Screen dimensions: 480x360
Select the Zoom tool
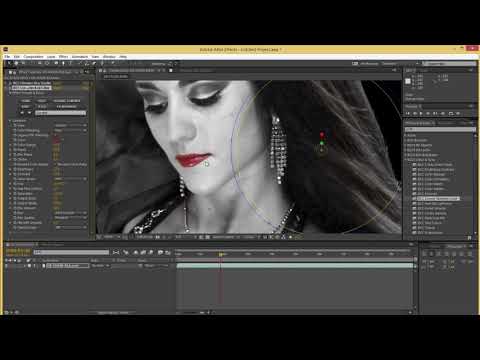(x=23, y=63)
